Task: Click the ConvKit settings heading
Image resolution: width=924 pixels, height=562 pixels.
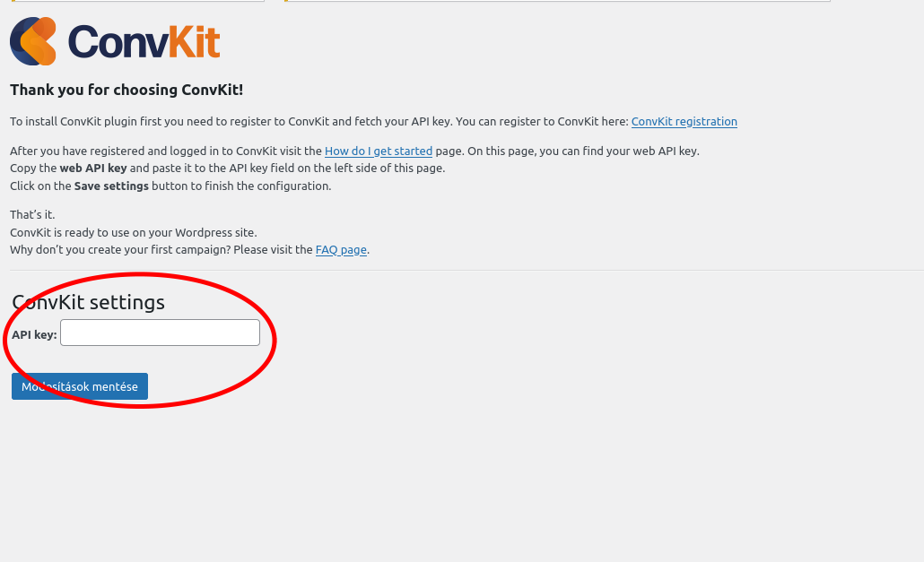Action: (x=89, y=302)
